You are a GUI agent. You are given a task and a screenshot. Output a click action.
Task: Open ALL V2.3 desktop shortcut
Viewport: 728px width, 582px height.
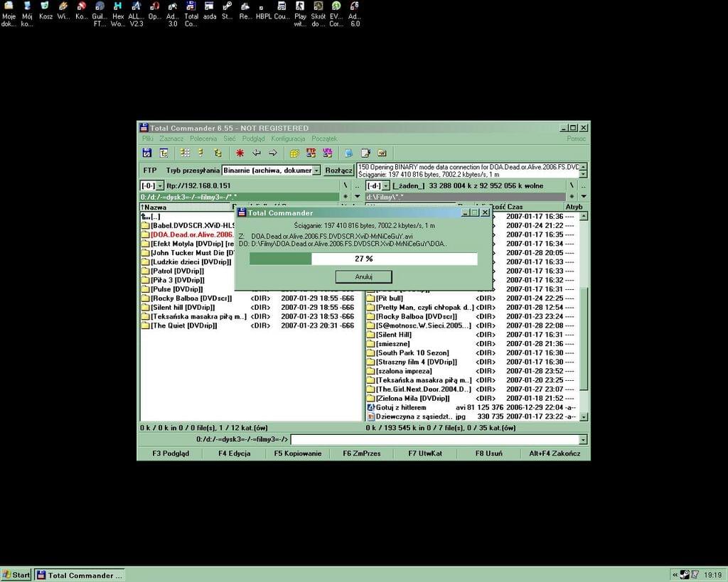click(x=136, y=14)
